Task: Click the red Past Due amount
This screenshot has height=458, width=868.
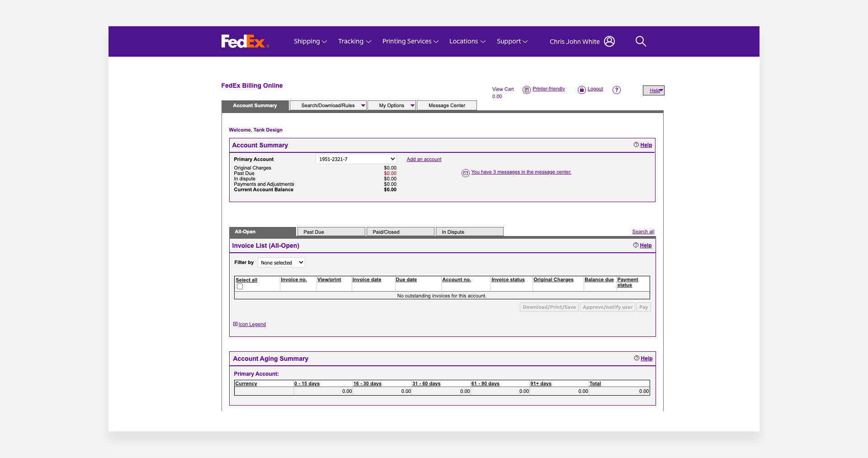Action: click(390, 173)
